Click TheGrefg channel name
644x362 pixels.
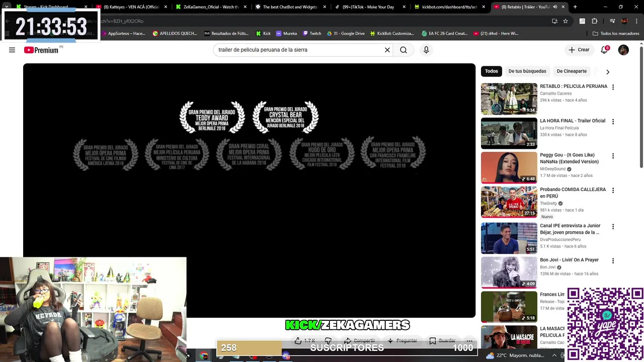[x=548, y=203]
